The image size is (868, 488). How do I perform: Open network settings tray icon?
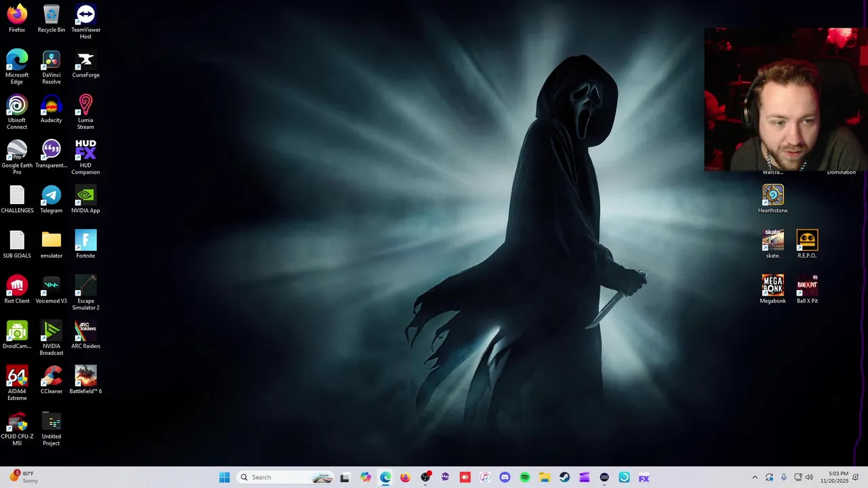coord(798,477)
